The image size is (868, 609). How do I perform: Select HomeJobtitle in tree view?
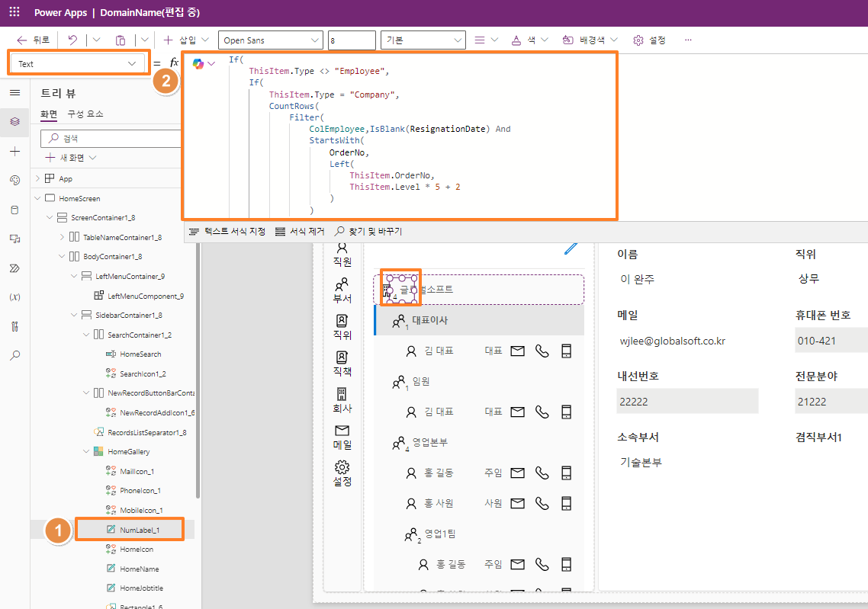click(x=141, y=588)
